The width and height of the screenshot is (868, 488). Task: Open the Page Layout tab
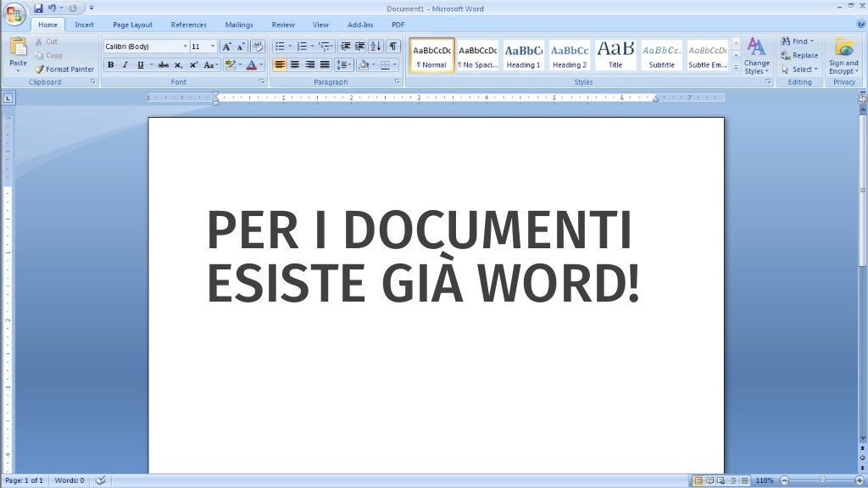pyautogui.click(x=132, y=25)
